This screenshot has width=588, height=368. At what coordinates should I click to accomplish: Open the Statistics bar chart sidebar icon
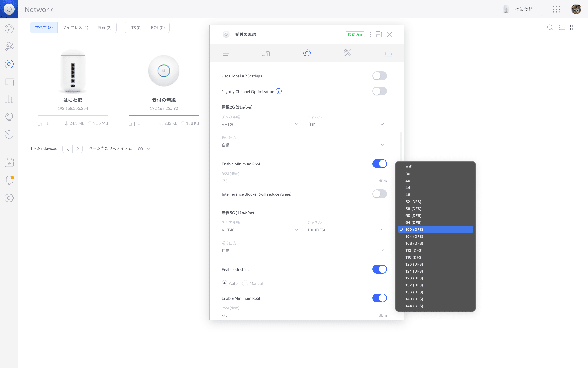pyautogui.click(x=9, y=99)
